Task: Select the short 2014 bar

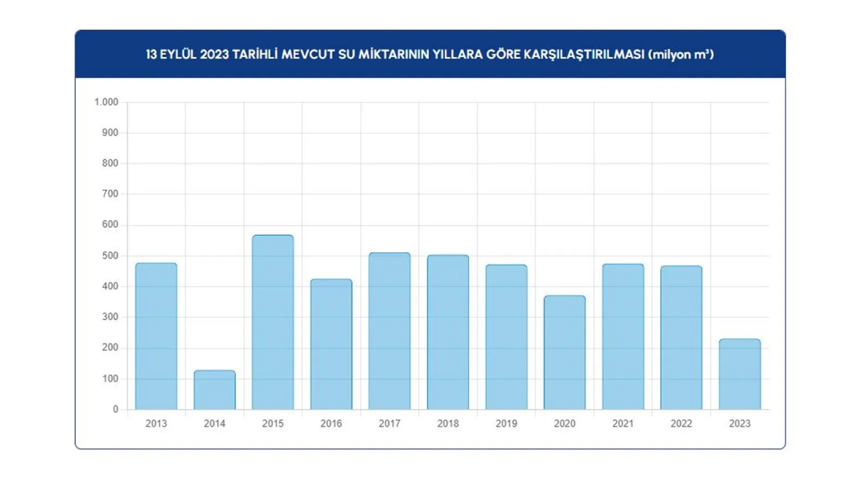Action: 214,390
